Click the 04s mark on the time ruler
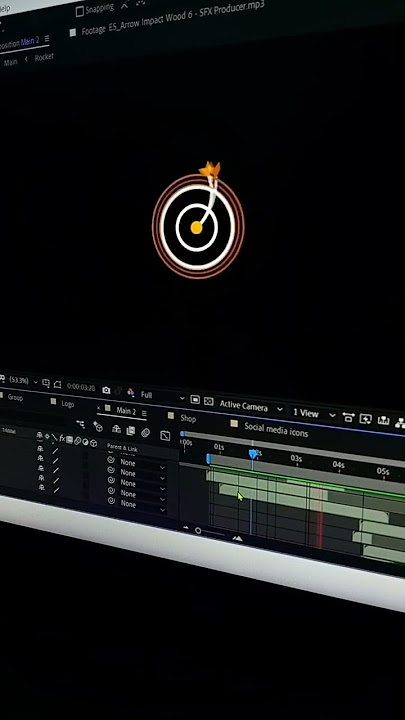The width and height of the screenshot is (405, 720). pos(339,465)
